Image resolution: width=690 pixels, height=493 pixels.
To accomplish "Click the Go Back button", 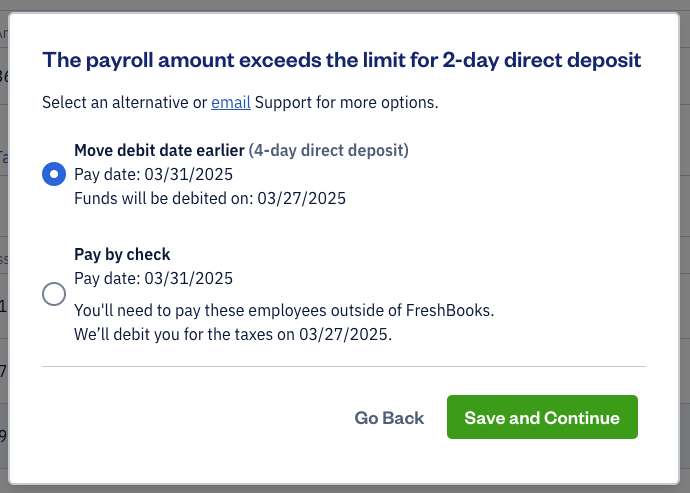I will point(389,418).
